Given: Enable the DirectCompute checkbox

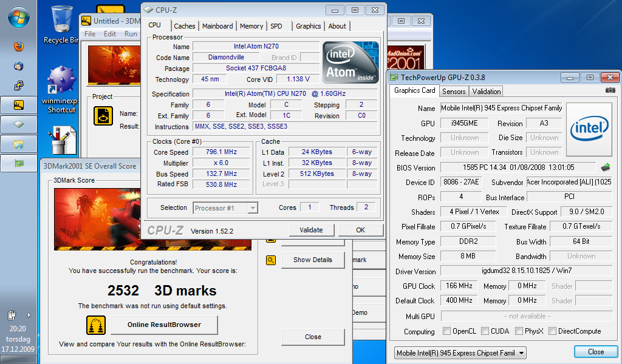Looking at the screenshot, I should (552, 331).
